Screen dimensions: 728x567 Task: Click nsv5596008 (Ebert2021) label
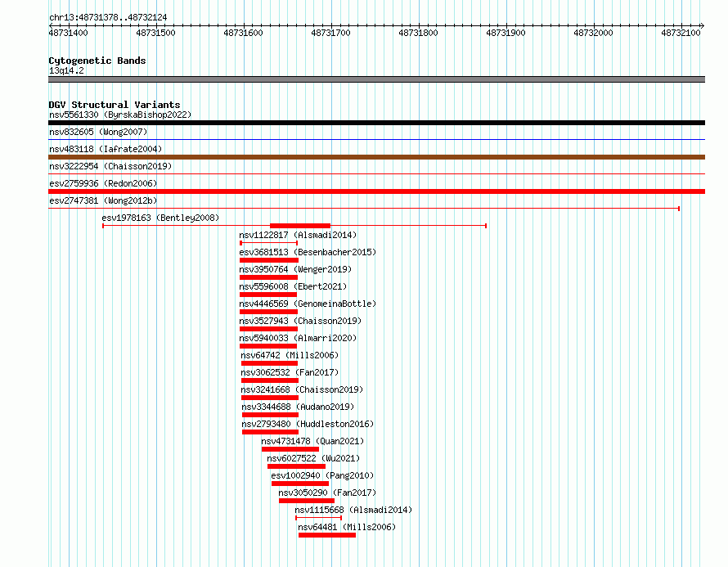coord(293,286)
